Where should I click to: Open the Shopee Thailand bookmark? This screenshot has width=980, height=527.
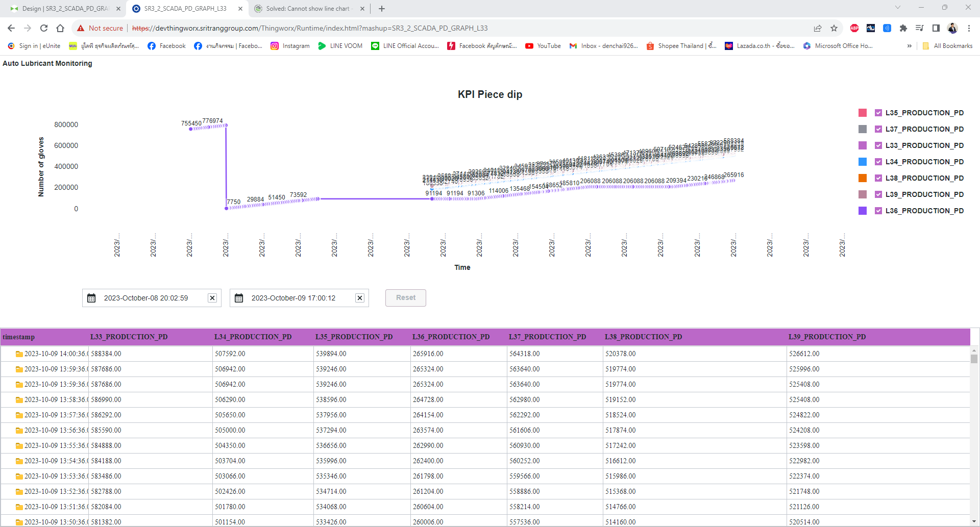tap(681, 46)
